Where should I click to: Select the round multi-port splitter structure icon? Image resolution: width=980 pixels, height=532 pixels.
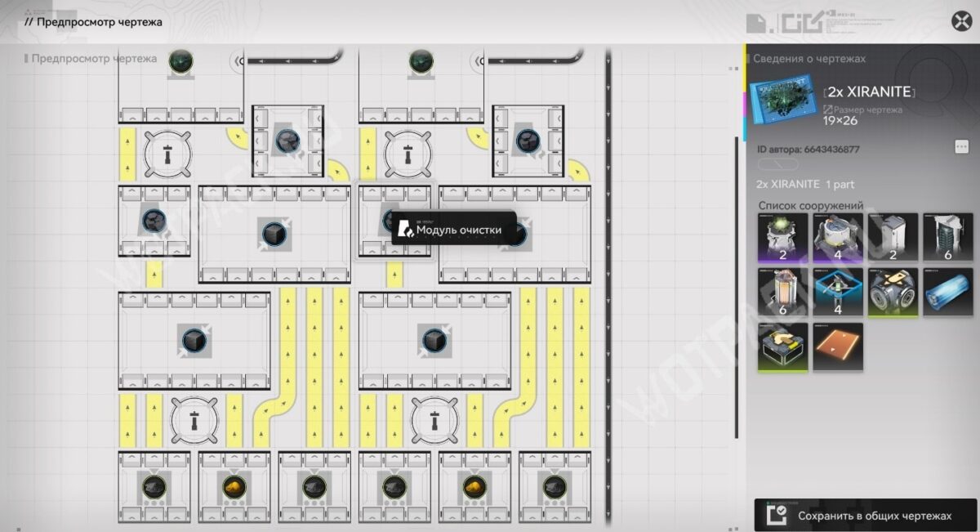coord(893,292)
